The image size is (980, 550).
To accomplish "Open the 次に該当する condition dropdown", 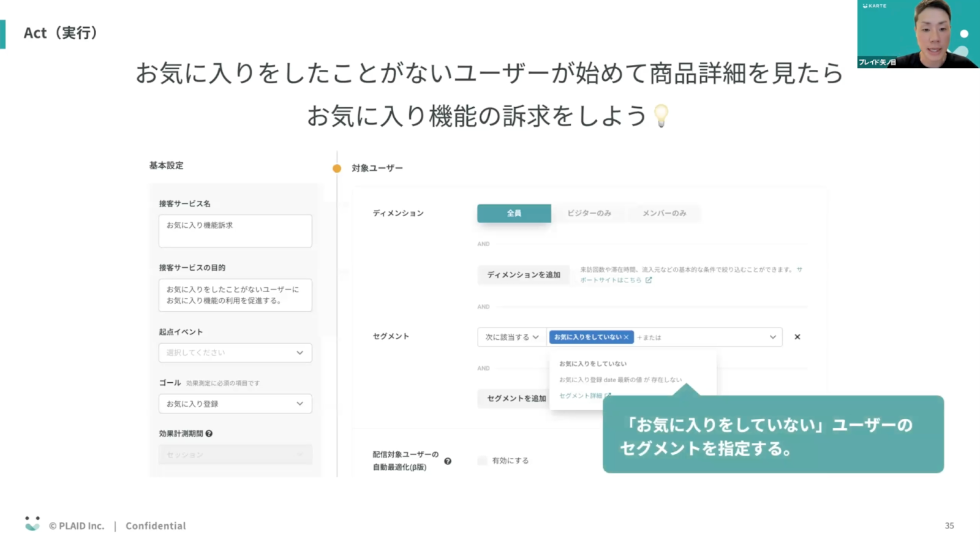I will (512, 337).
